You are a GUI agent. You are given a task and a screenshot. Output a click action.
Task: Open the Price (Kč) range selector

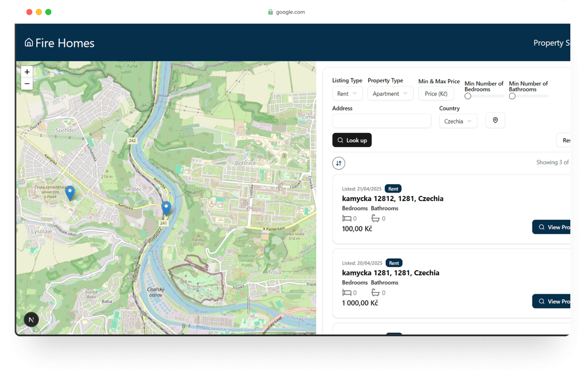[436, 94]
